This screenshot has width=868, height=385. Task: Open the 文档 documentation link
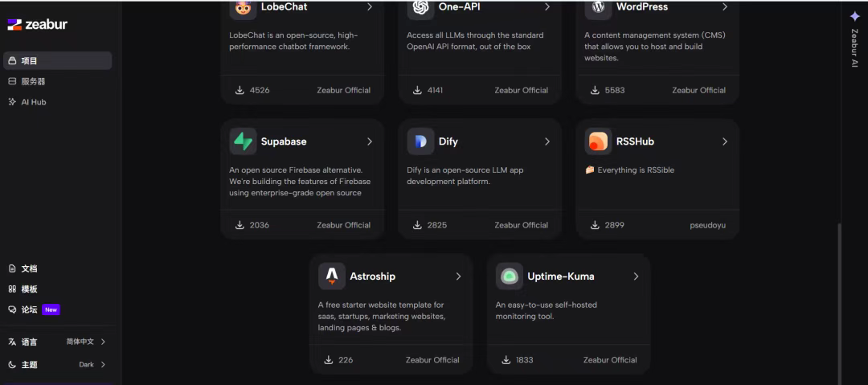coord(29,268)
